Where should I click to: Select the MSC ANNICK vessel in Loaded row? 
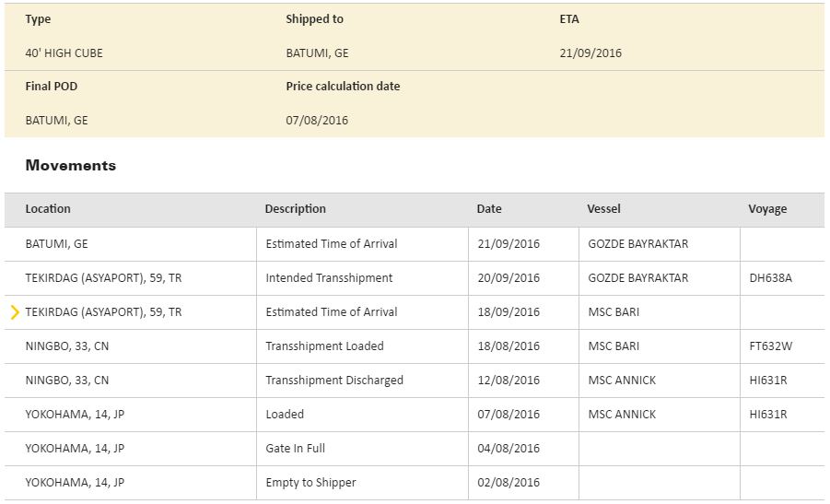point(622,415)
